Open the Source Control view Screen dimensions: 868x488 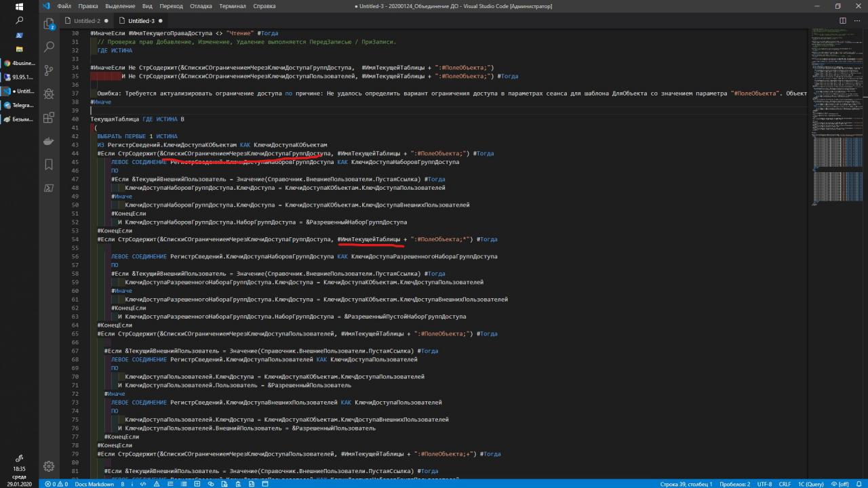pyautogui.click(x=49, y=70)
